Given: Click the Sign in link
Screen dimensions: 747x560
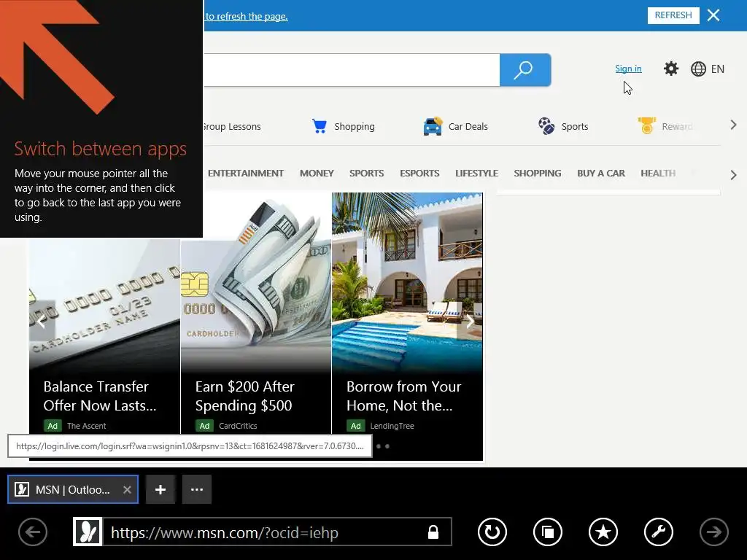Looking at the screenshot, I should coord(628,69).
